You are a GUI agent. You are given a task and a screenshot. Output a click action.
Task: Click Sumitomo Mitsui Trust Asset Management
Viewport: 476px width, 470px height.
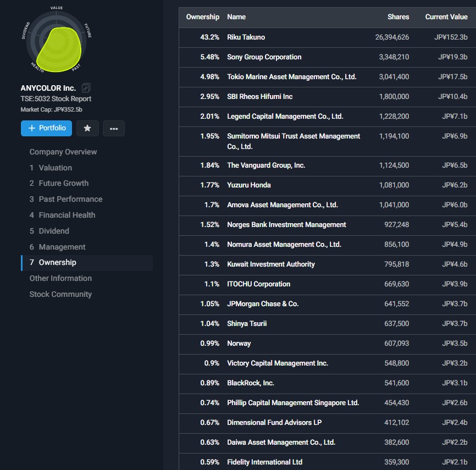pyautogui.click(x=294, y=141)
